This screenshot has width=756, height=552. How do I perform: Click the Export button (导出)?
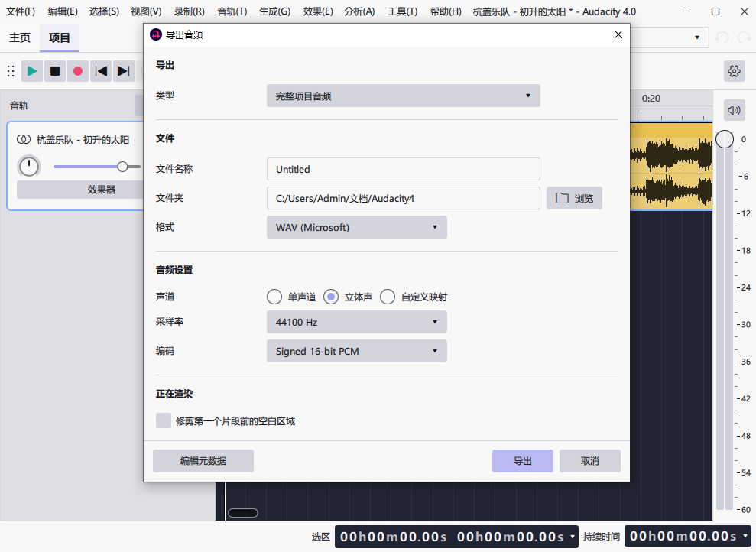pyautogui.click(x=523, y=461)
